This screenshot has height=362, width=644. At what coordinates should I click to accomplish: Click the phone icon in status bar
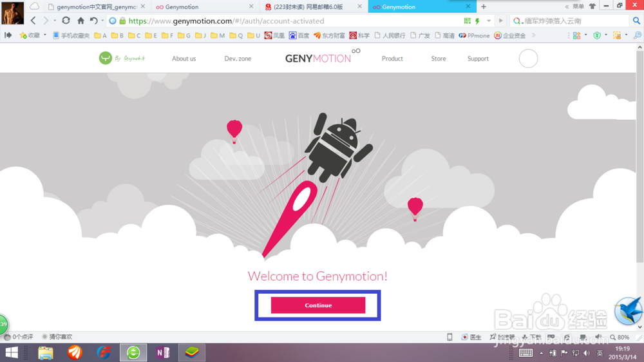[x=450, y=337]
